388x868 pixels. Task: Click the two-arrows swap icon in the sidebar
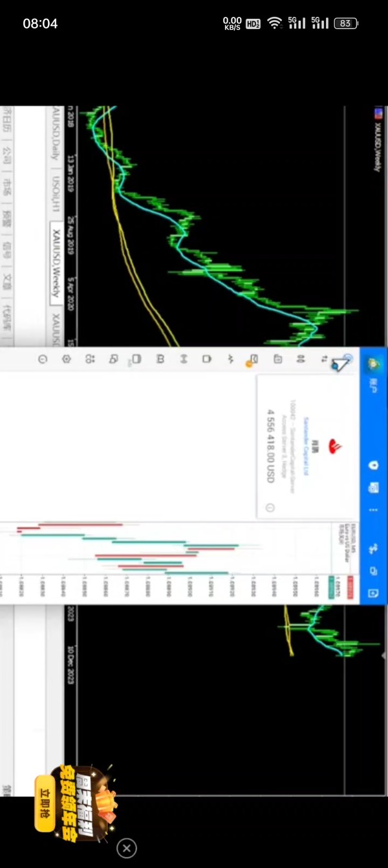[325, 359]
